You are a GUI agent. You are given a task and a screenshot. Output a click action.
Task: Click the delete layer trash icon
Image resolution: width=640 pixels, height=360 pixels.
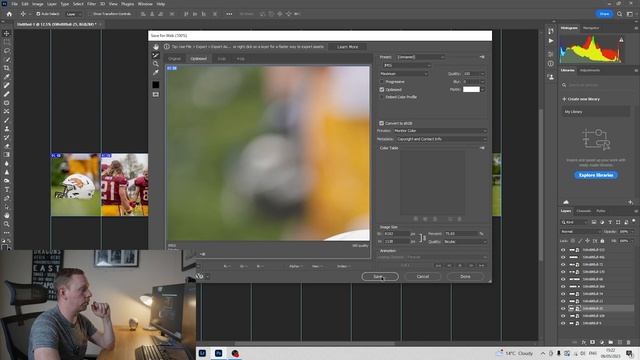click(x=629, y=342)
